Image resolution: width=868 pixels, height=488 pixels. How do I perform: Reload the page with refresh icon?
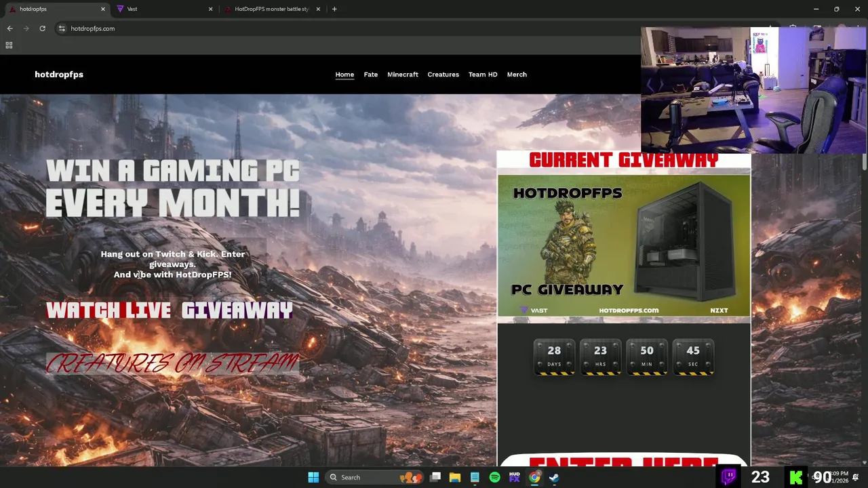[42, 28]
